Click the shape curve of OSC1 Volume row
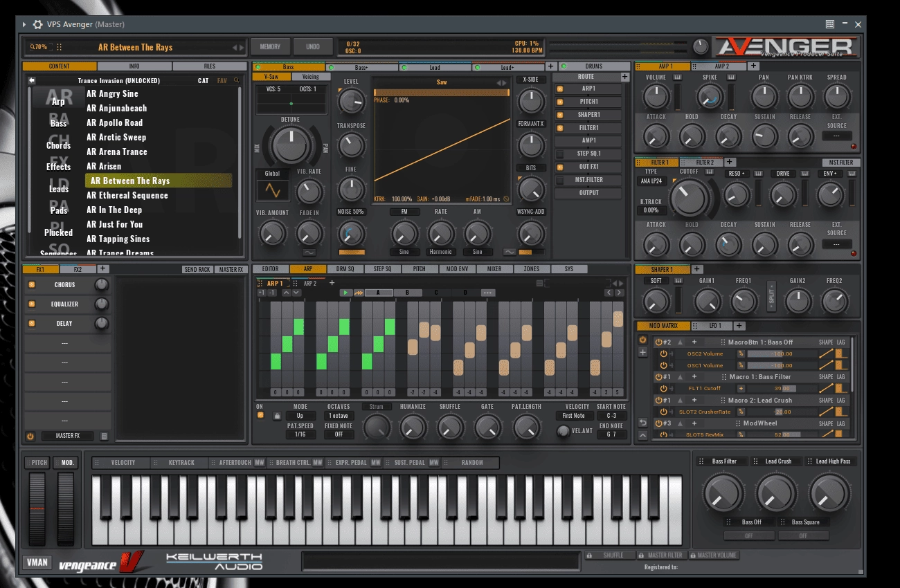 tap(826, 365)
